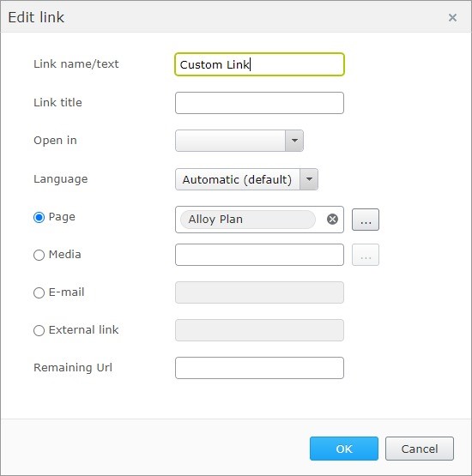Open the page browse ellipsis button
Viewport: 472px width, 476px height.
click(366, 220)
